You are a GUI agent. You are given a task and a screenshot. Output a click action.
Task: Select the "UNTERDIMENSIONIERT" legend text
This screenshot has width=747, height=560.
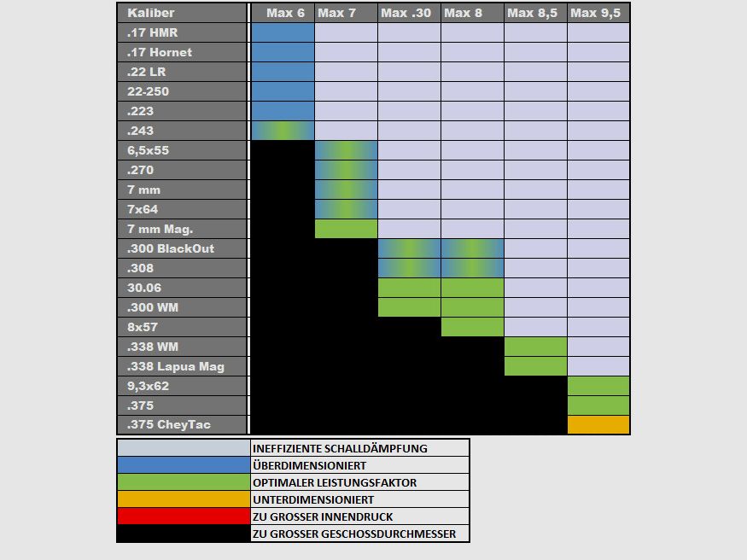point(313,500)
